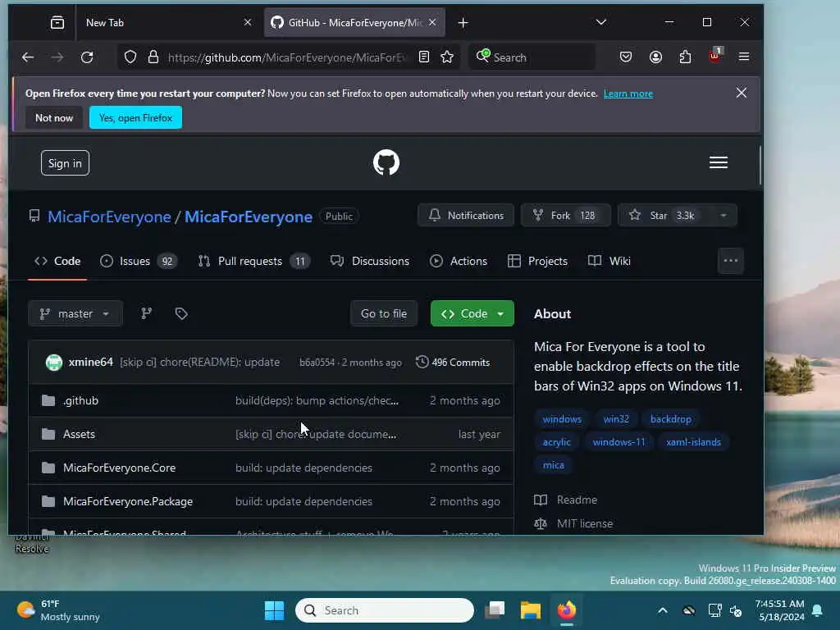
Task: Follow the Learn more link
Action: [x=628, y=94]
